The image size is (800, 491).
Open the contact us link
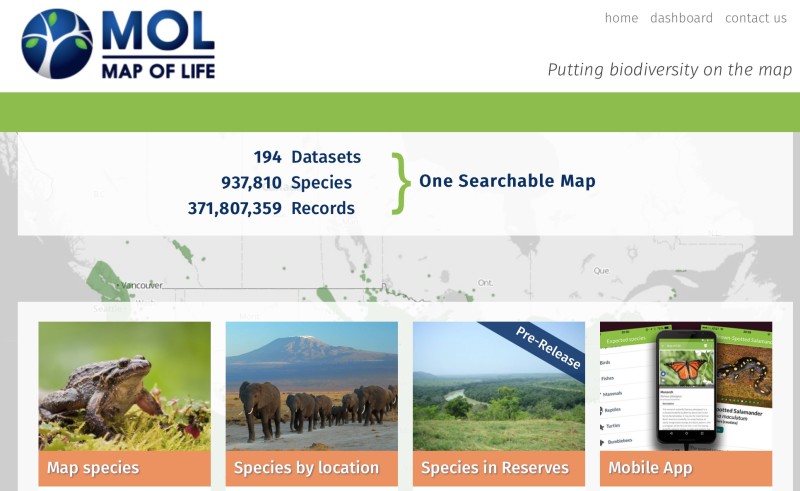(756, 18)
